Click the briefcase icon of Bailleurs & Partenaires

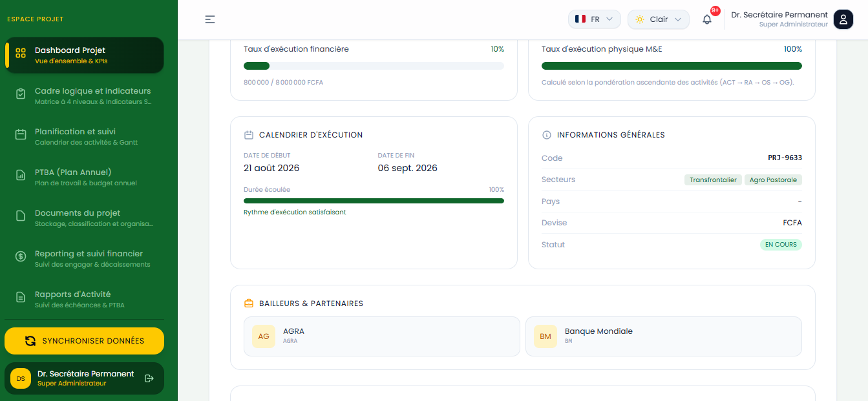point(249,303)
